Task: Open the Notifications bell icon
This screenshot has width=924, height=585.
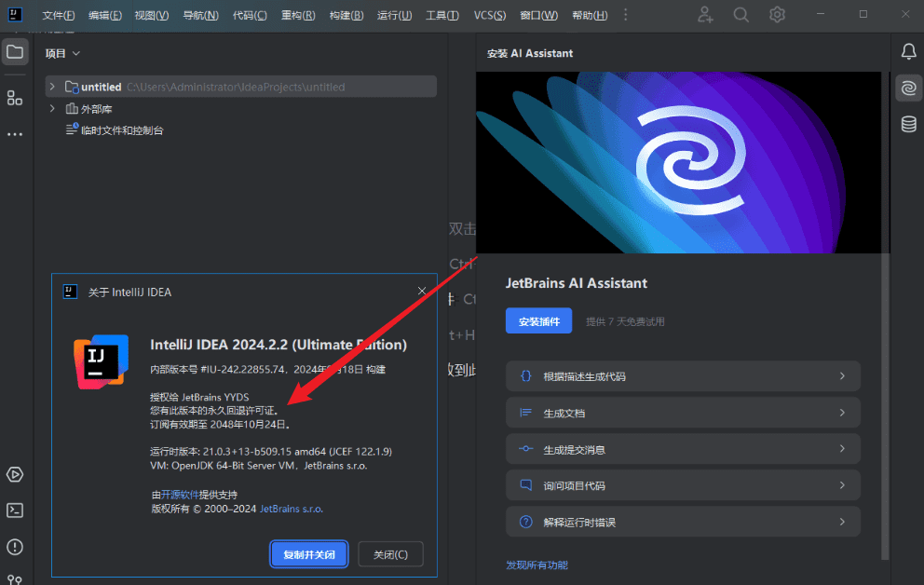Action: click(x=909, y=52)
